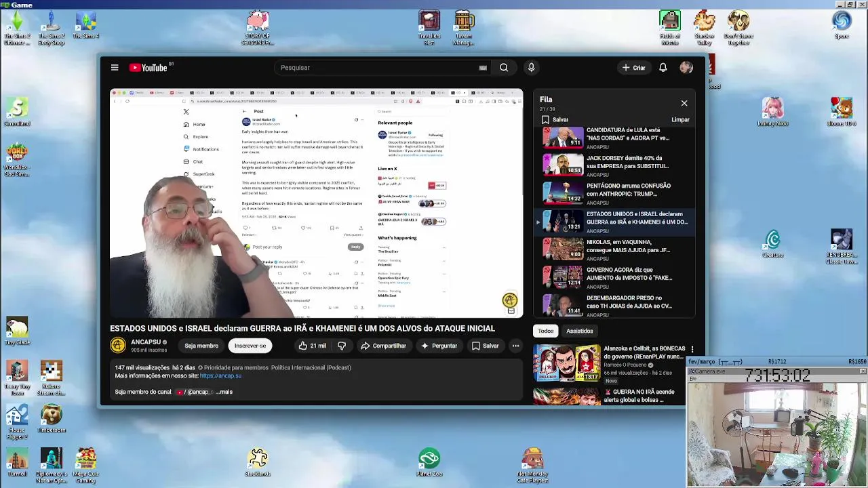Open Tiny Glade desktop shortcut
The height and width of the screenshot is (488, 868).
(x=17, y=331)
